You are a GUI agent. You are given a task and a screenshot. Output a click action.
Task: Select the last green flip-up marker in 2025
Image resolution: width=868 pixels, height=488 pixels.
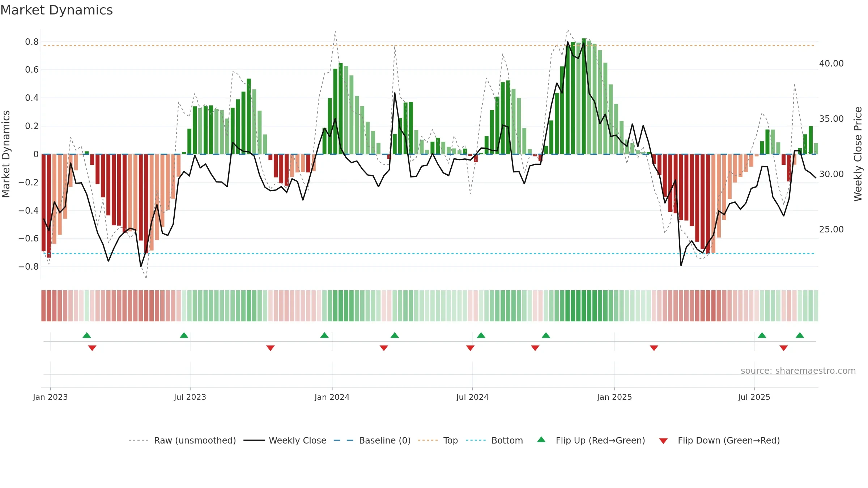800,335
